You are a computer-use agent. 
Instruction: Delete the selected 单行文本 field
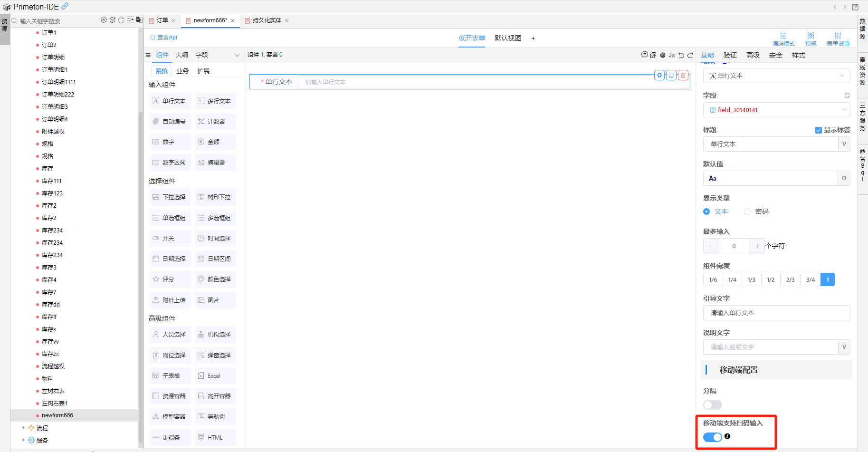pos(683,75)
